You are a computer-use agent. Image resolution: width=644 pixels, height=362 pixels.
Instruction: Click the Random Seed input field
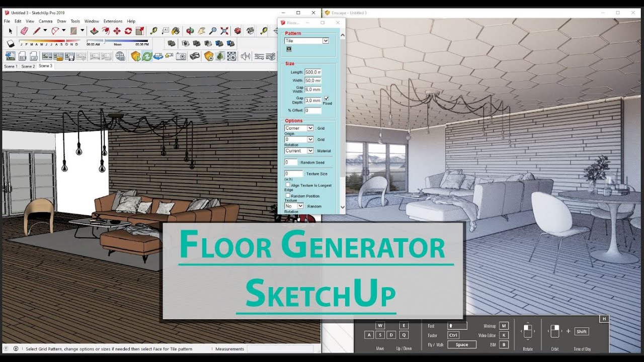pos(291,162)
